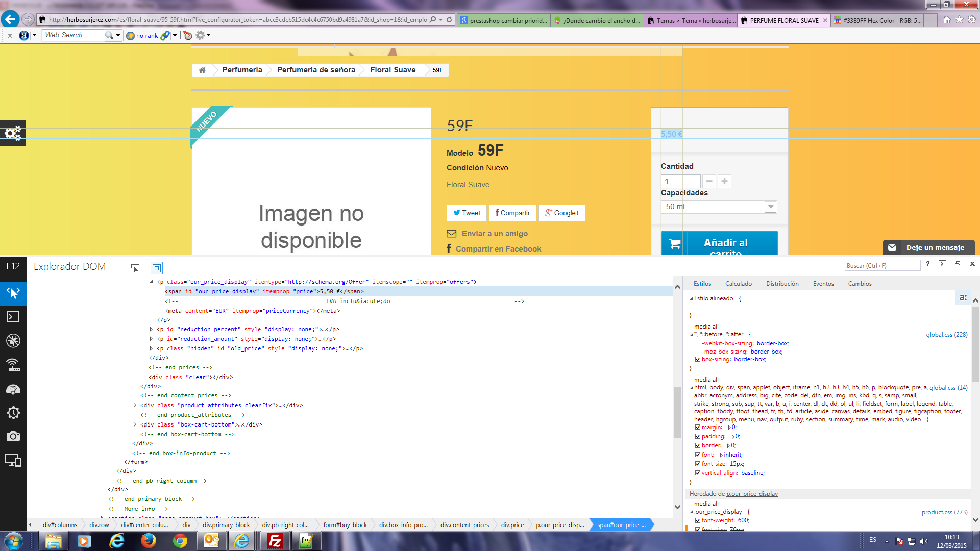Open the Console tool in F12 sidebar
This screenshot has height=551, width=980.
tap(13, 317)
